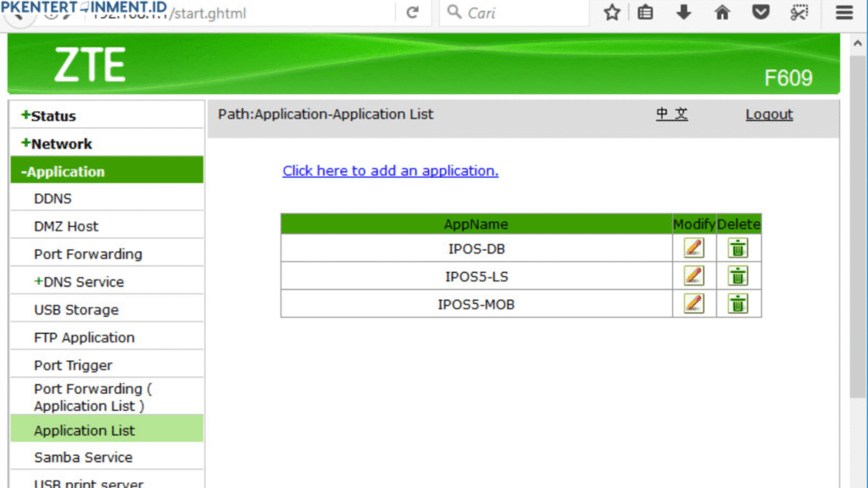
Task: Bookmark this page via the star icon
Action: pyautogui.click(x=612, y=13)
